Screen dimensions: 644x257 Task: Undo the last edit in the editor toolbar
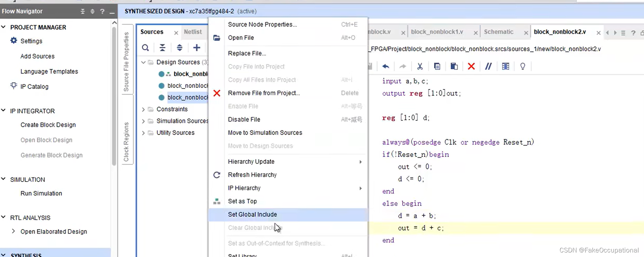click(x=386, y=66)
